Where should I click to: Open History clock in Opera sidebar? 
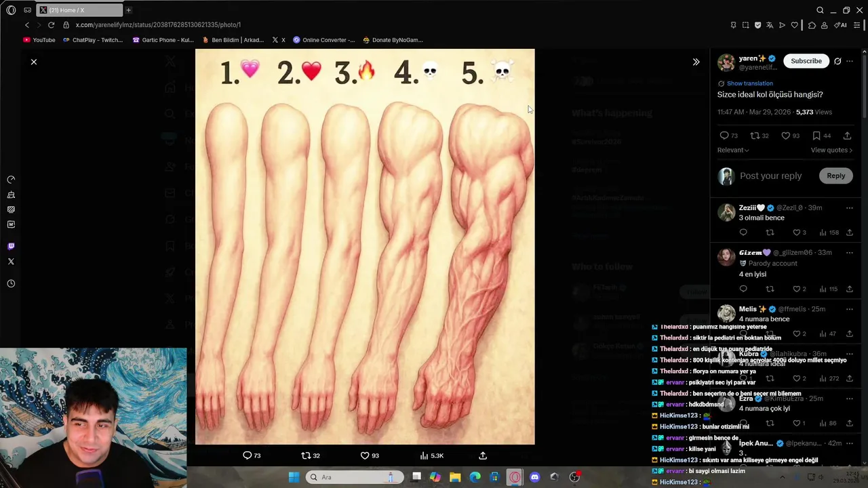pyautogui.click(x=11, y=284)
